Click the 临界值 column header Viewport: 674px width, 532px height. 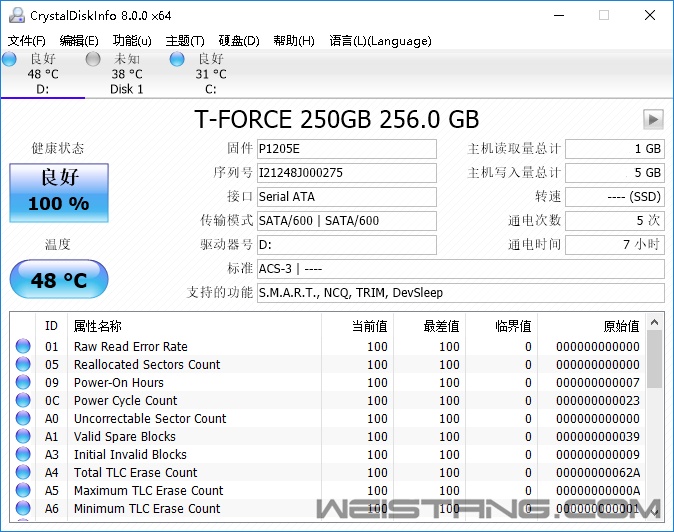point(501,326)
